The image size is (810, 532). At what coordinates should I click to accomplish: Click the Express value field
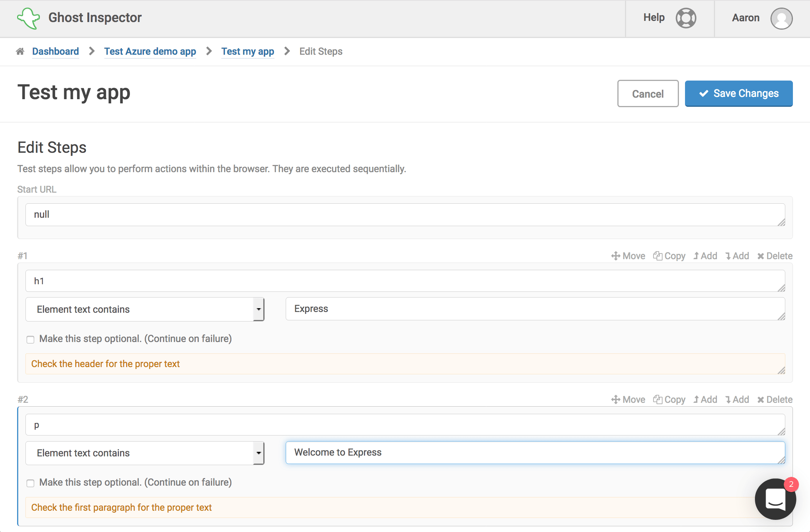[x=535, y=309]
